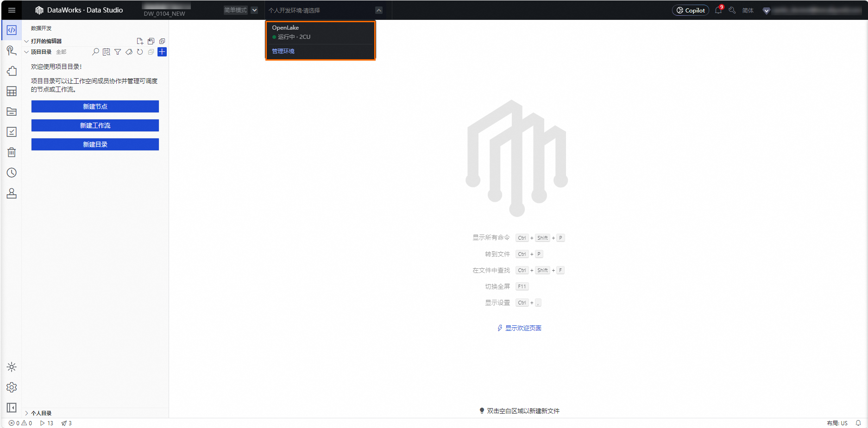Collapse the 项目目录 section

point(26,52)
